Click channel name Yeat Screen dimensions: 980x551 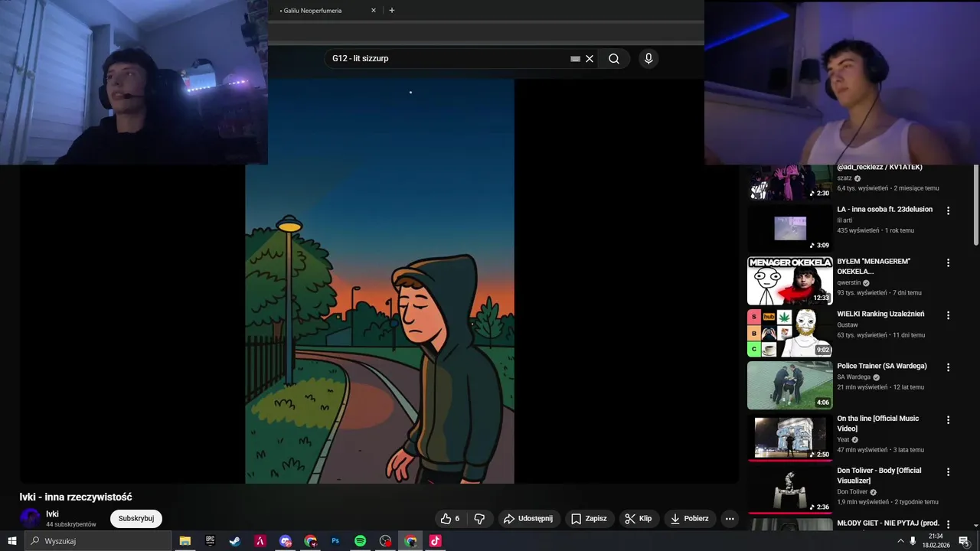843,440
